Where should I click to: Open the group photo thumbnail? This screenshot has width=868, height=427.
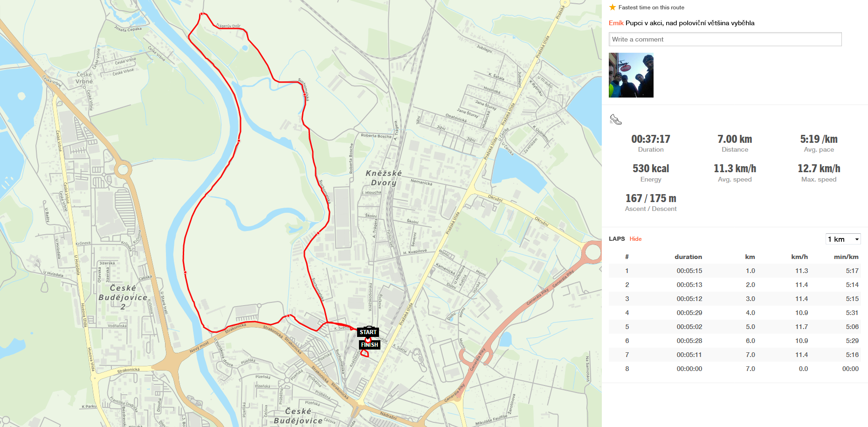[631, 75]
